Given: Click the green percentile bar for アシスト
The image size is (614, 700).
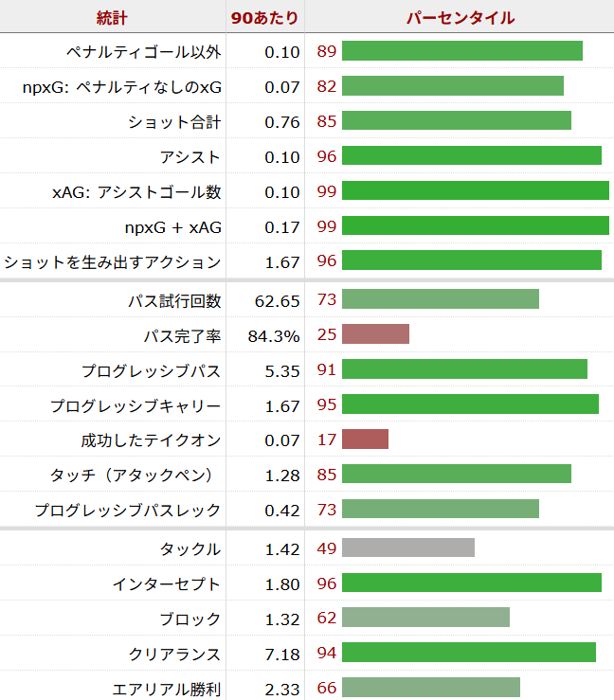Looking at the screenshot, I should [x=471, y=156].
